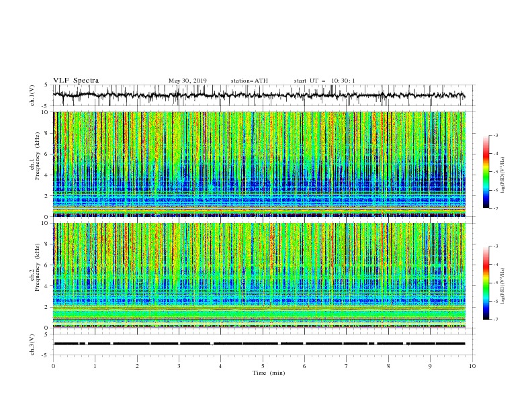
Task: Click time axis tick label "4"
Action: click(220, 366)
